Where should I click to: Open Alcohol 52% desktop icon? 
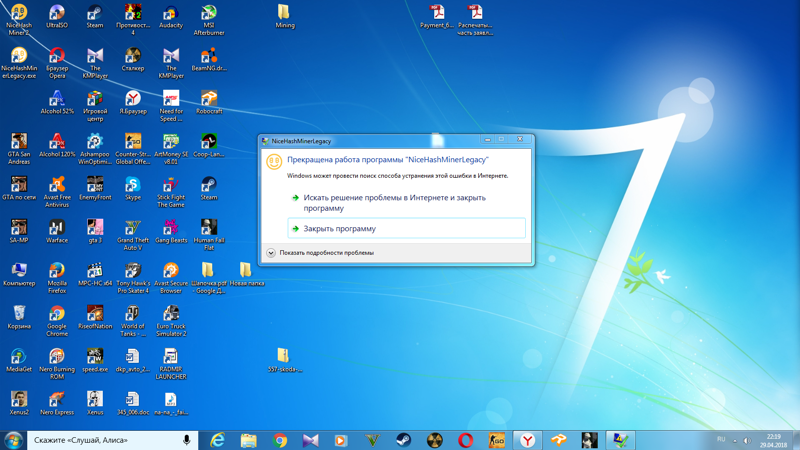coord(57,102)
